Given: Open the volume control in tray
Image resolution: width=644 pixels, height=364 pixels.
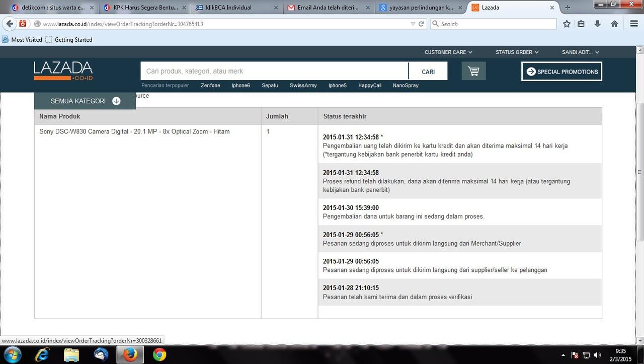Looking at the screenshot, I should coord(597,355).
